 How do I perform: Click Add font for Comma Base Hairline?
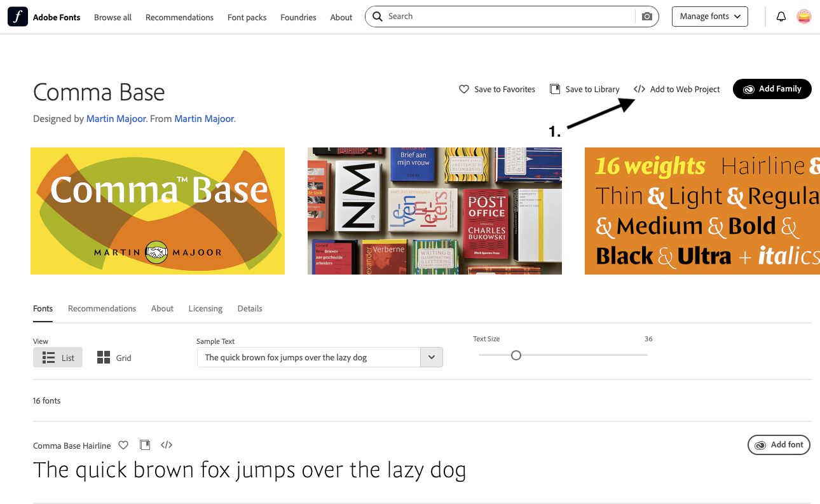pos(779,445)
